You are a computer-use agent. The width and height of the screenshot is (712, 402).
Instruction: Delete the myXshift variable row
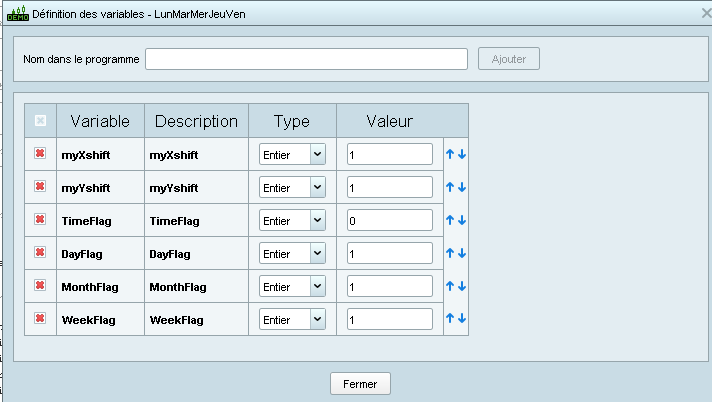pos(40,154)
